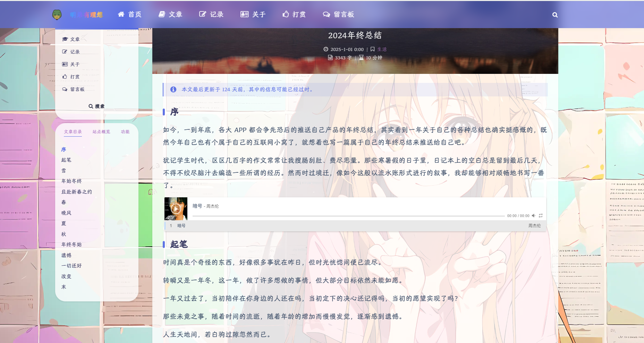Screen dimensions: 644x343
Task: Select 记录 in the left sidebar menu
Action: tap(71, 52)
